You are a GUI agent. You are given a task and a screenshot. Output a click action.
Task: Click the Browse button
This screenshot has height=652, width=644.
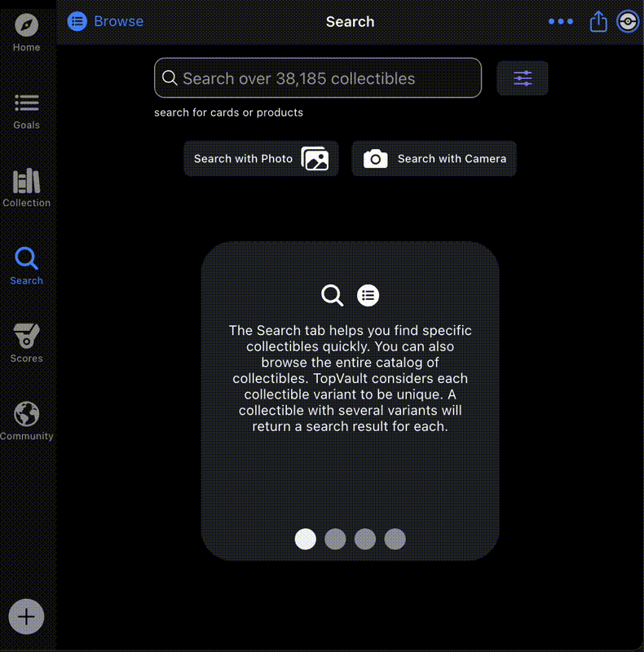(106, 21)
